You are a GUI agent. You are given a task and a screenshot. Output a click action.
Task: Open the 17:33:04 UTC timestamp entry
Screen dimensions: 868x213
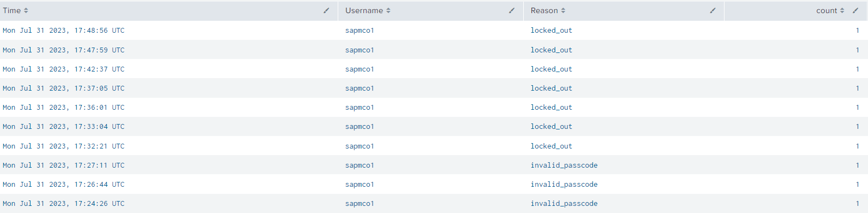[x=64, y=126]
